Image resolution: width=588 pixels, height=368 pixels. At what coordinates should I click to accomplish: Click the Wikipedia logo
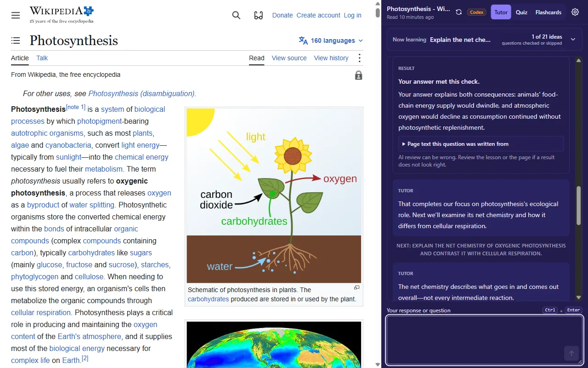pyautogui.click(x=62, y=15)
